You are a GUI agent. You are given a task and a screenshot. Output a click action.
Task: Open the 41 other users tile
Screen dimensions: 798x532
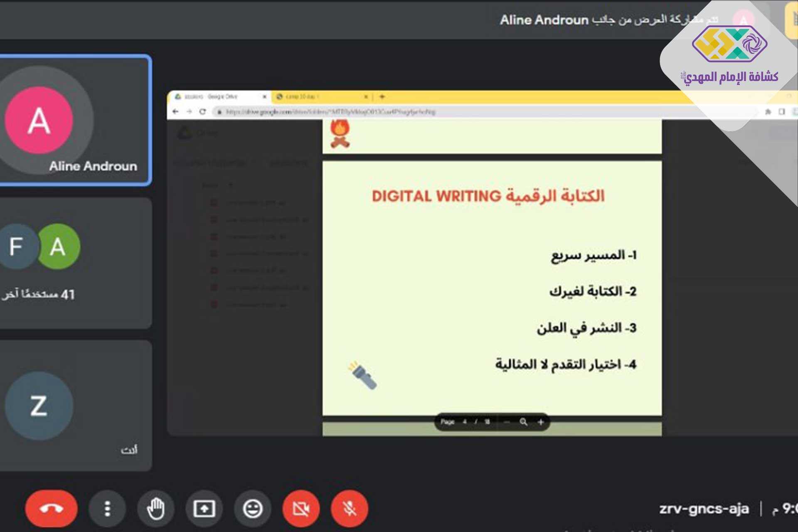click(75, 263)
